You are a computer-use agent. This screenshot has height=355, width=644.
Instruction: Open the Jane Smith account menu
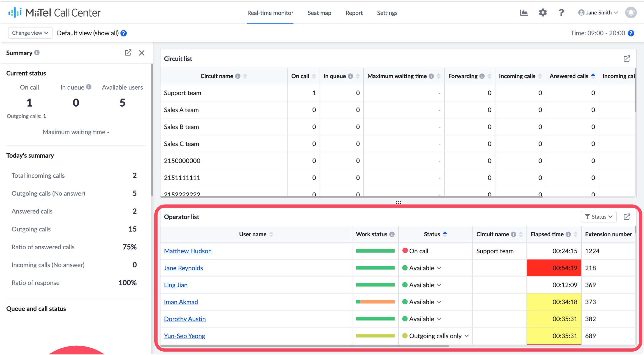[x=598, y=13]
